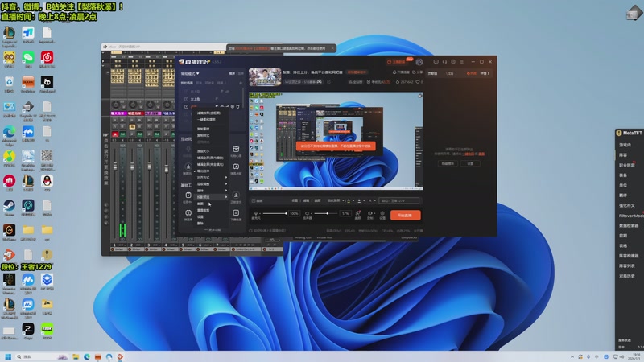Click the gift box tool icon in sidebar
This screenshot has width=644, height=362.
click(236, 149)
